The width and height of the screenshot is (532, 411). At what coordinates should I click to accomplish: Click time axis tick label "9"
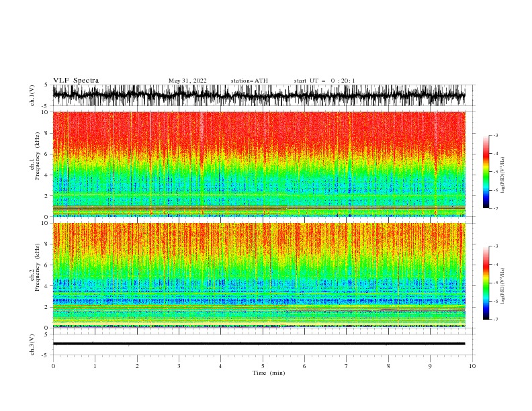coord(430,366)
